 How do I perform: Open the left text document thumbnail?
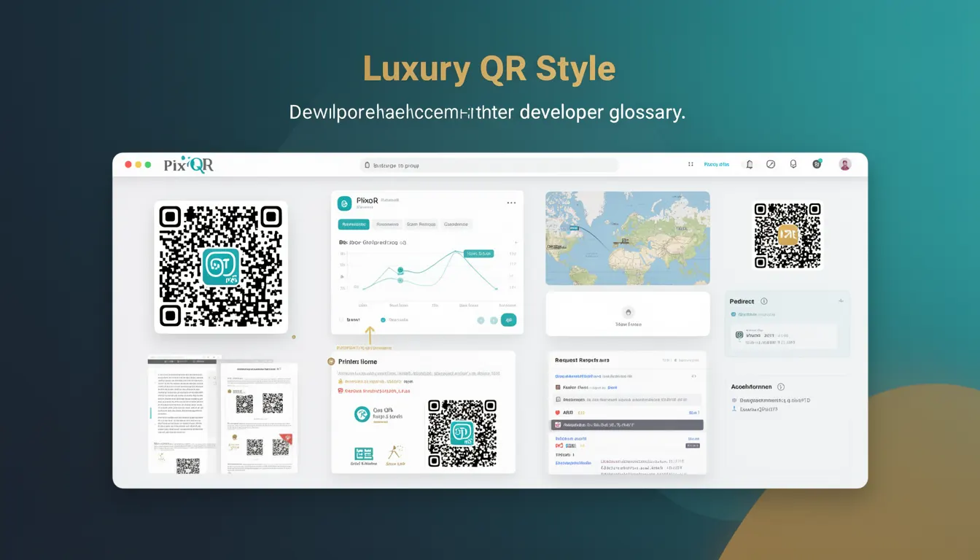183,415
